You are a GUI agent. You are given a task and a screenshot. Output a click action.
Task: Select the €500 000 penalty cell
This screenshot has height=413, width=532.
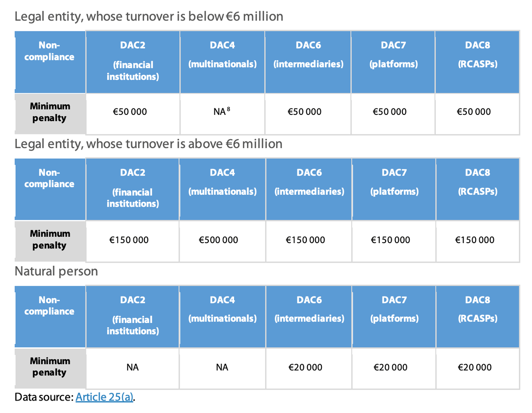tap(218, 240)
